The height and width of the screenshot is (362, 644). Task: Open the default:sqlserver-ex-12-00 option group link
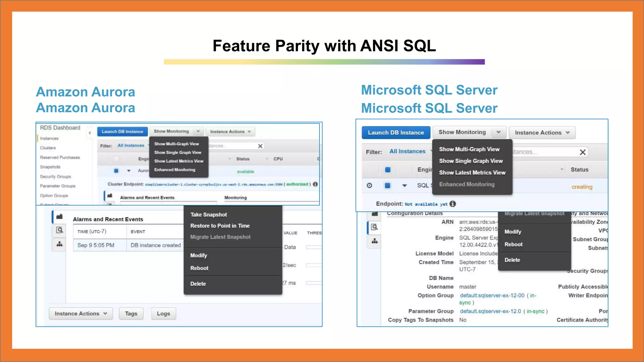pos(492,295)
